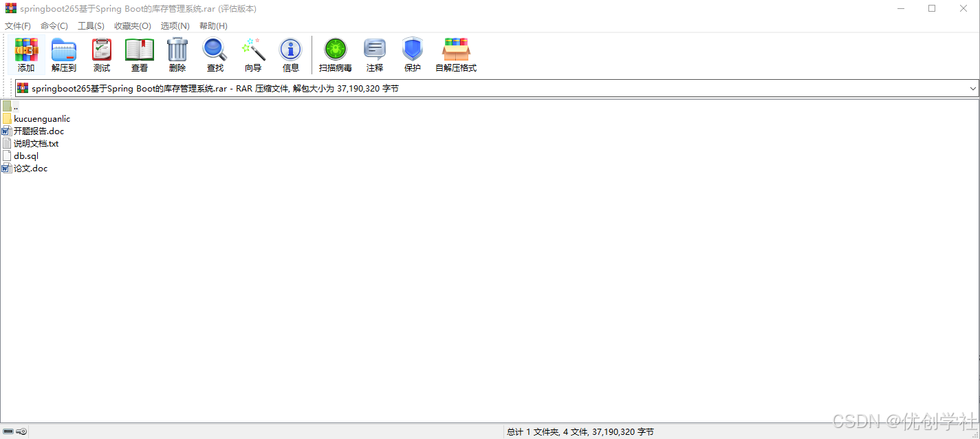Minimize the WinRAR window
This screenshot has height=439, width=980.
901,8
